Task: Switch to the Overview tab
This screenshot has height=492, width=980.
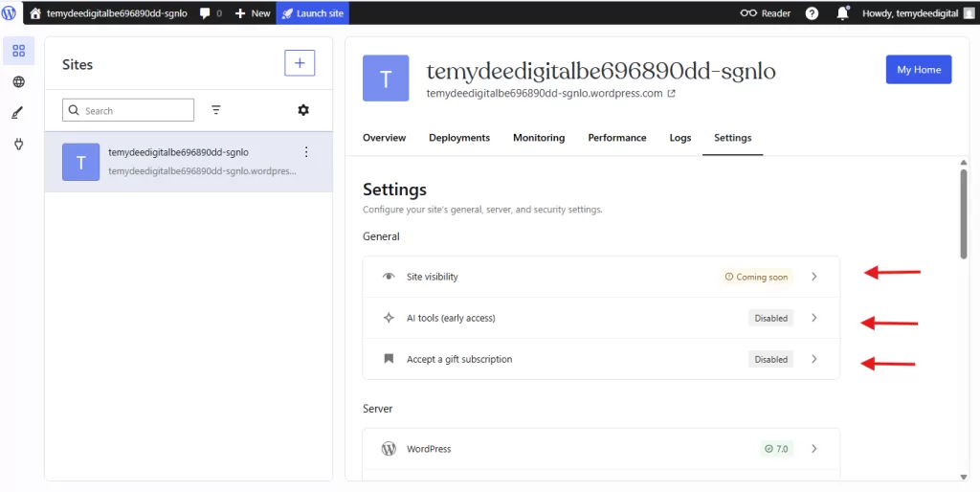Action: (x=385, y=138)
